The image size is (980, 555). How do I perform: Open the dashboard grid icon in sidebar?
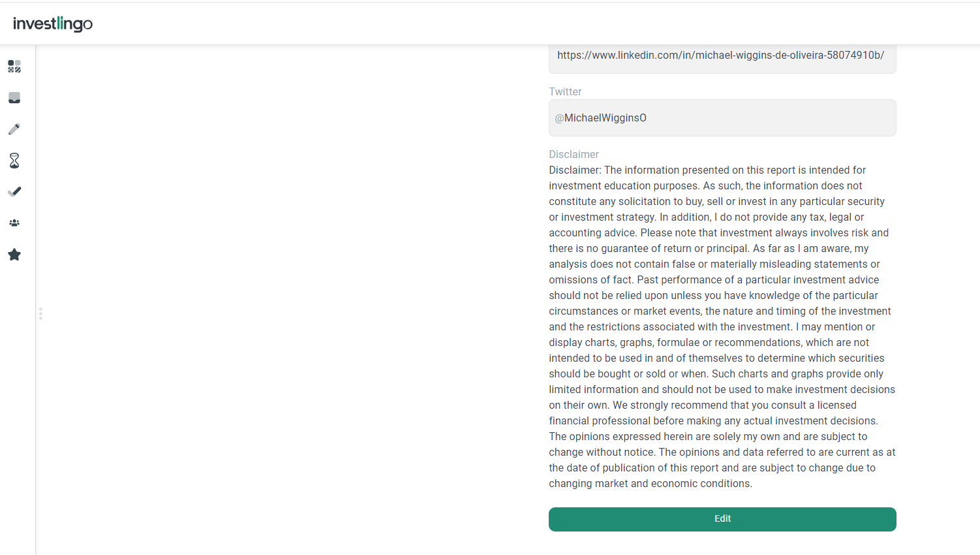click(14, 67)
